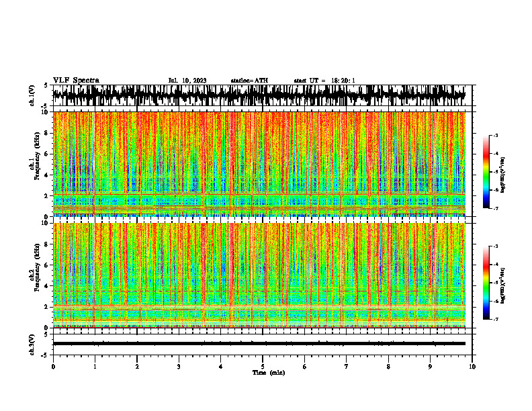532x411 pixels.
Task: Select the ch.1 "Frequency (kHz)" axis label
Action: coord(38,156)
